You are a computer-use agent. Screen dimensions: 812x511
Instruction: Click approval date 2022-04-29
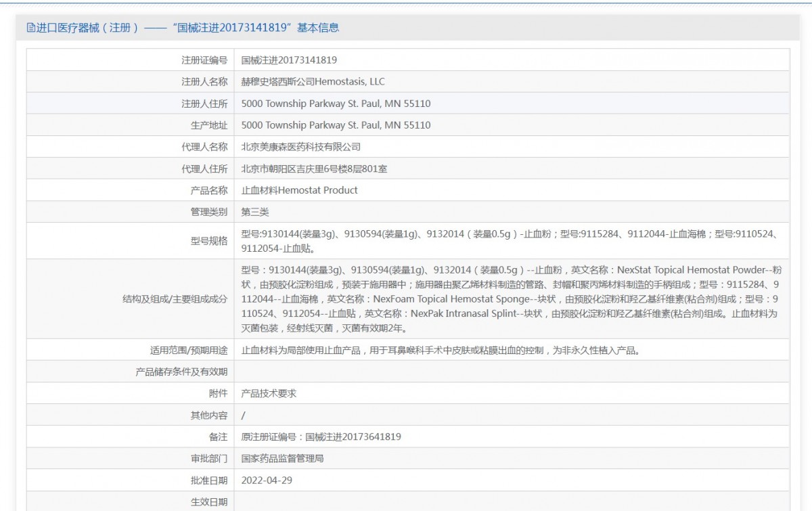pos(267,480)
